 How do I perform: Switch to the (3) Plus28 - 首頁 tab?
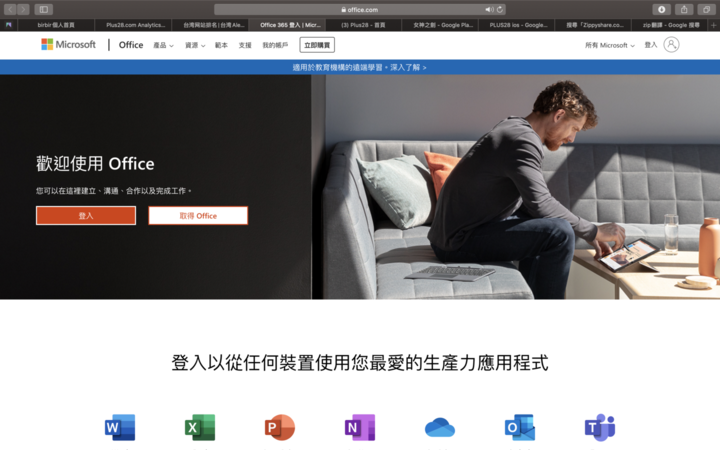[x=363, y=25]
